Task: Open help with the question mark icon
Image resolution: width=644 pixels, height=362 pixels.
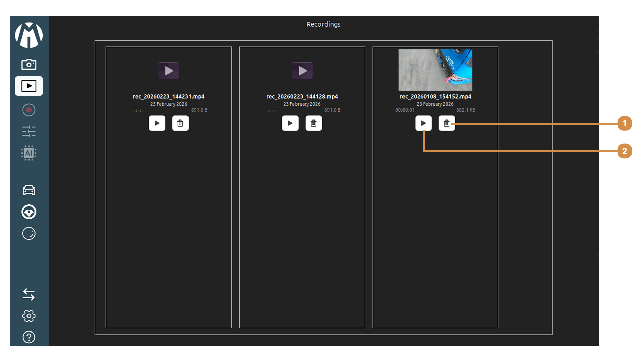Action: 29,337
